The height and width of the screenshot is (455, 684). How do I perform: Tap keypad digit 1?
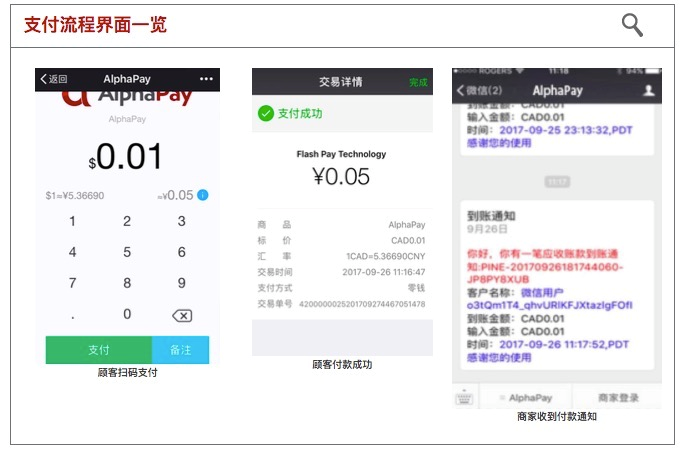point(72,221)
